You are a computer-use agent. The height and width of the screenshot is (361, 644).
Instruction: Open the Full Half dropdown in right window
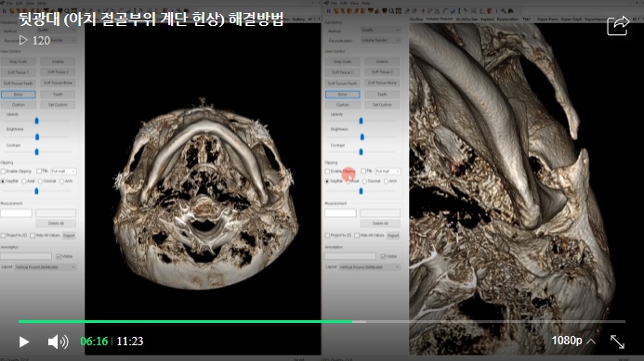click(388, 171)
